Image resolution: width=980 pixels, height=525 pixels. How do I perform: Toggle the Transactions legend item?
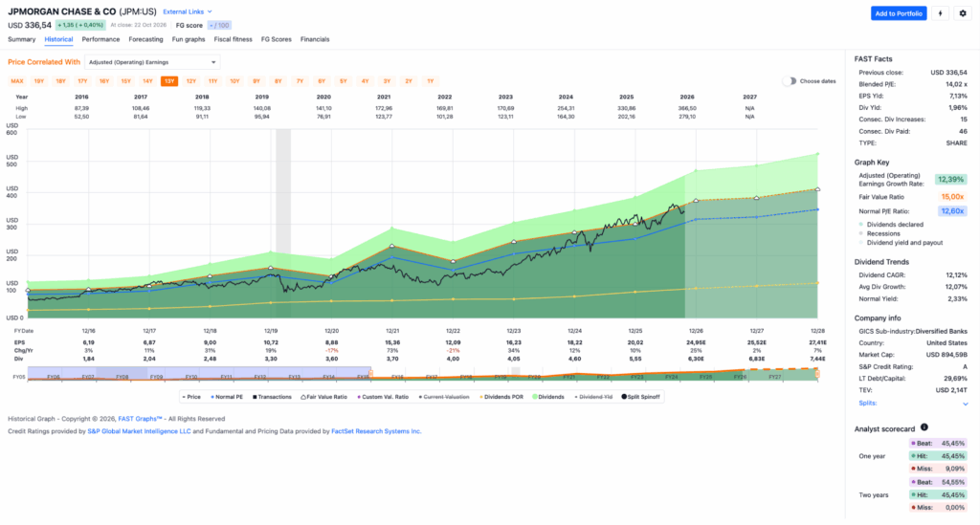coord(272,397)
